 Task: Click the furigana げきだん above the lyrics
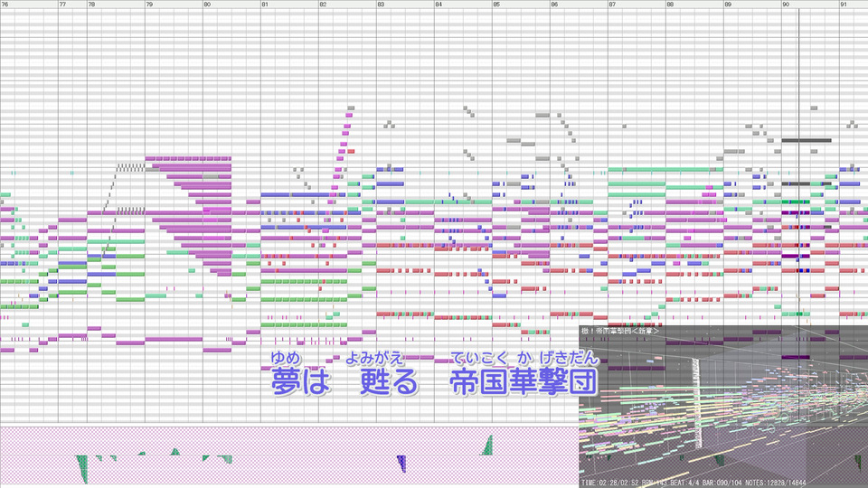click(x=570, y=358)
